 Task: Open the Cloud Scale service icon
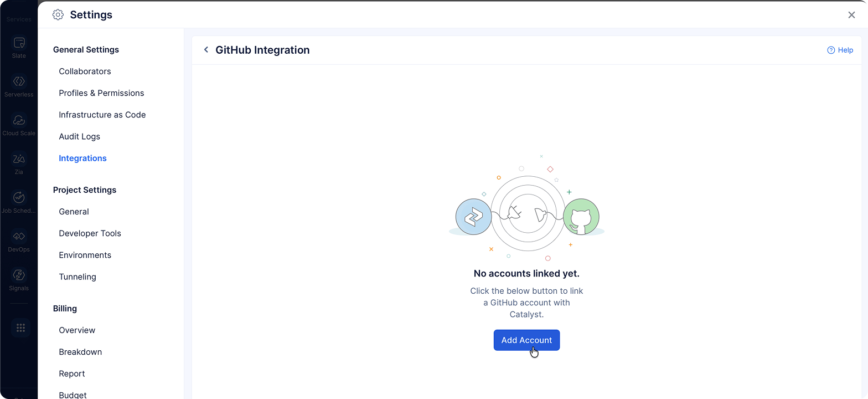tap(19, 121)
